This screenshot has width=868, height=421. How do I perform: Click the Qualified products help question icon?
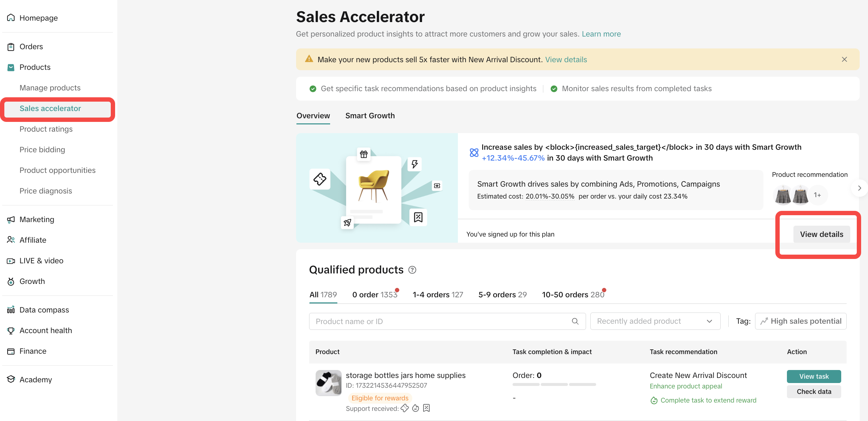pos(412,270)
